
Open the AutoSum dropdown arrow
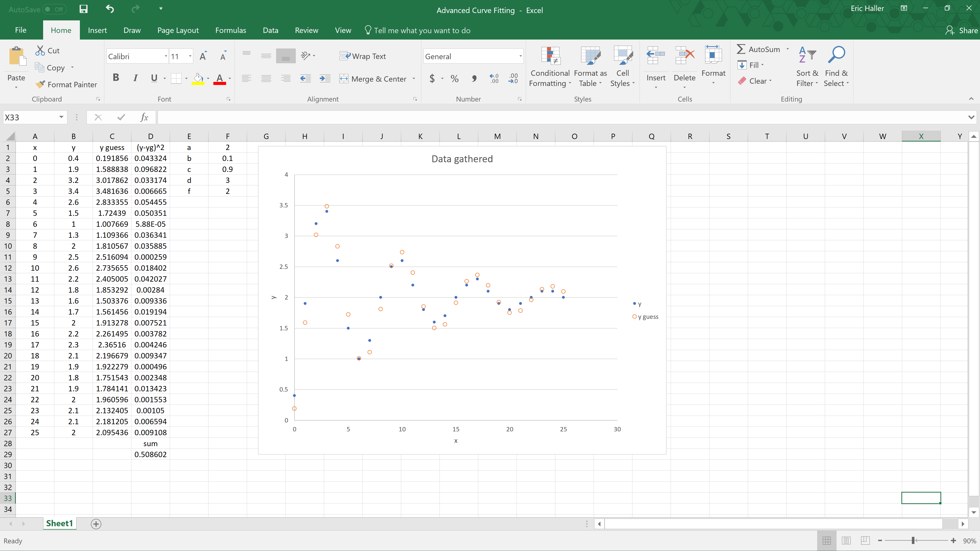click(788, 49)
